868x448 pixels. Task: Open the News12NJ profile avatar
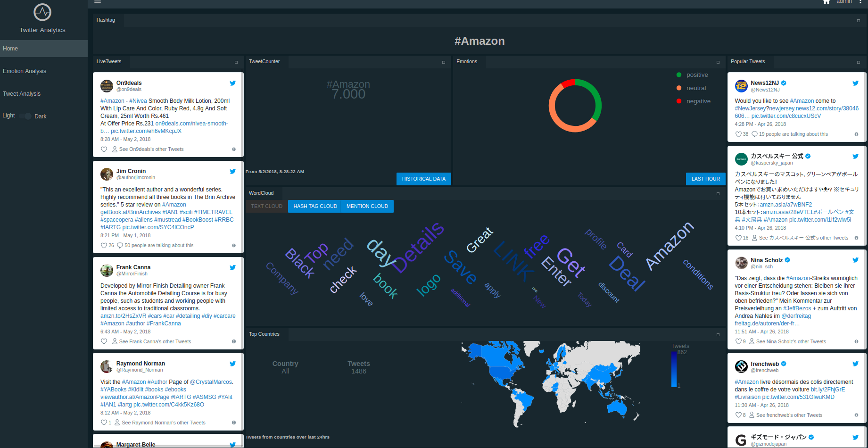point(741,86)
